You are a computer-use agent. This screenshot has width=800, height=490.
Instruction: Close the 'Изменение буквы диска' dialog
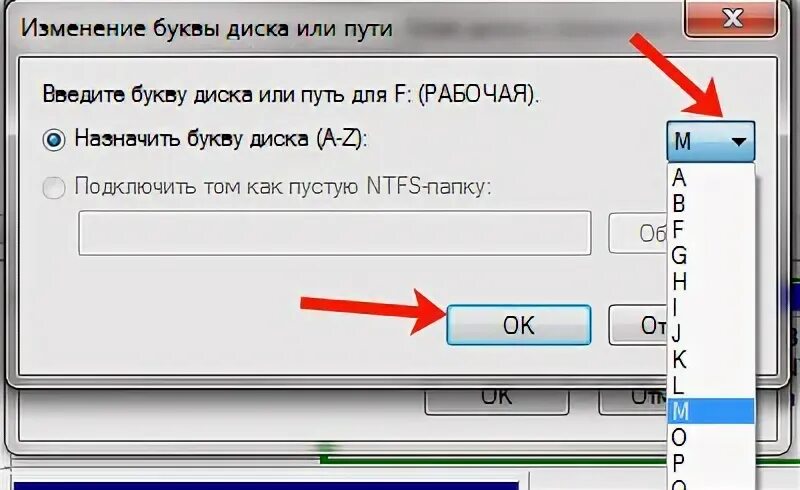point(731,19)
